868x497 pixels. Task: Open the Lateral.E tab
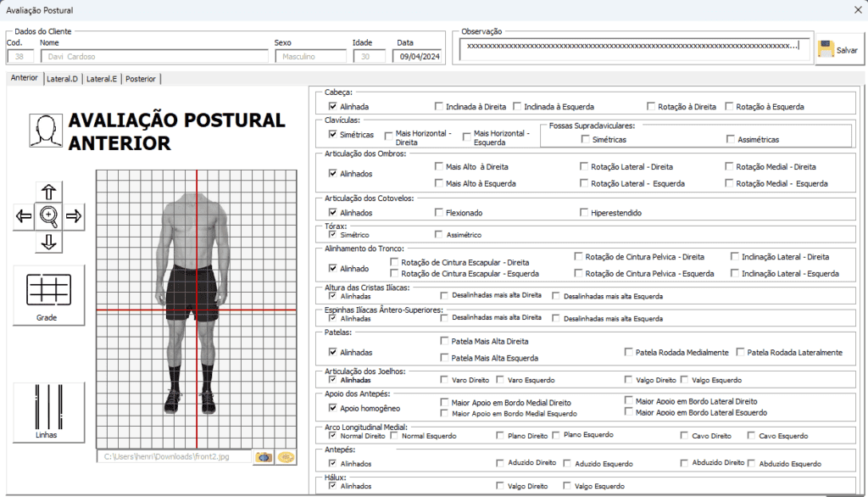pyautogui.click(x=102, y=79)
